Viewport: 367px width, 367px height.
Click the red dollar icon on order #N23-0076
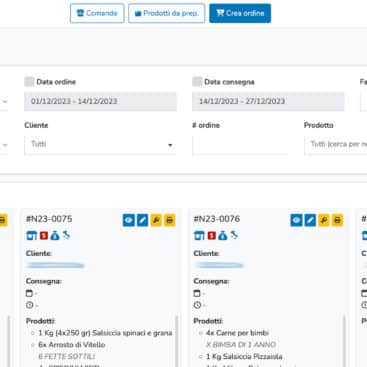[x=212, y=236]
